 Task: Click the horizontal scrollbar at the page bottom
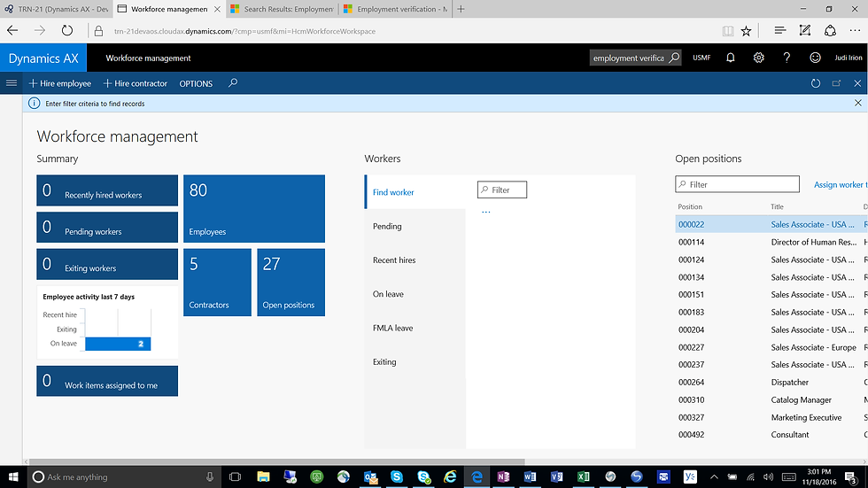(x=276, y=461)
